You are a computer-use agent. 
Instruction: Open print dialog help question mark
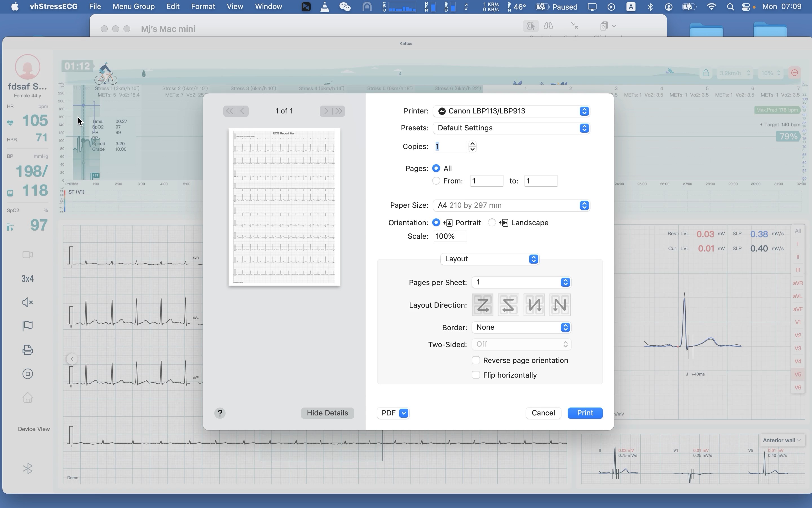[220, 413]
